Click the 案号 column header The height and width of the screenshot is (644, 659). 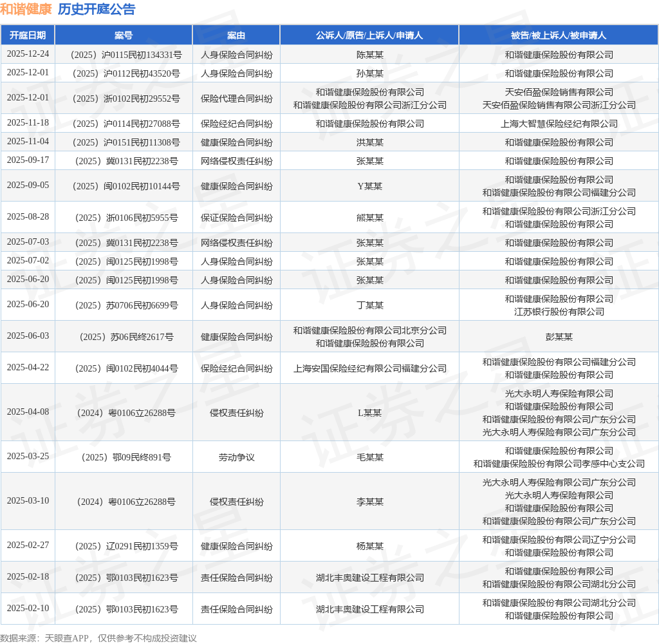tap(124, 35)
